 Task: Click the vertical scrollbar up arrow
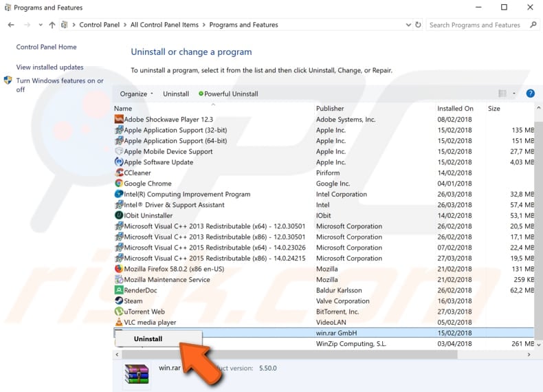[538, 108]
